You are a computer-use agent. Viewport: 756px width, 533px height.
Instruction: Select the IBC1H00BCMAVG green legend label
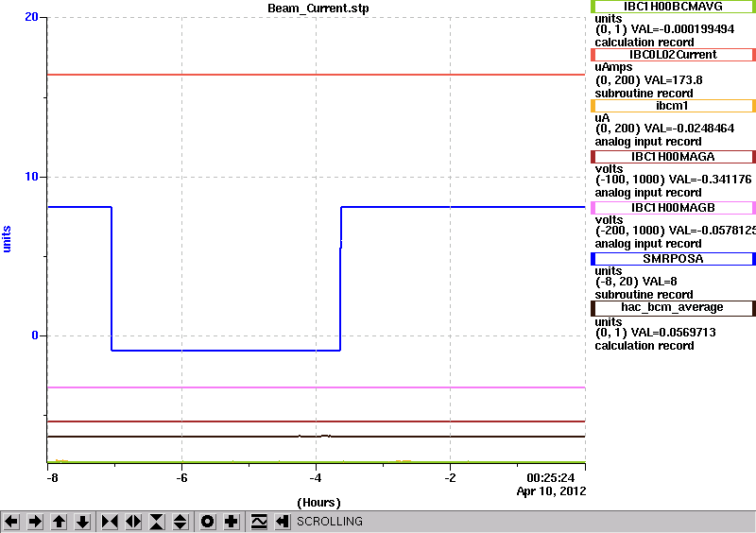point(673,7)
